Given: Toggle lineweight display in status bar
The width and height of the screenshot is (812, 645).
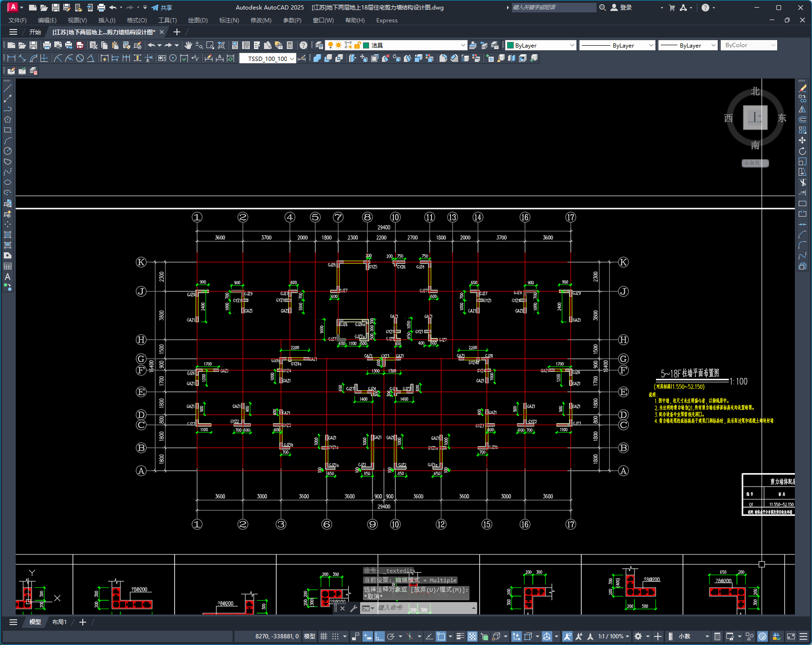Looking at the screenshot, I should (x=460, y=636).
